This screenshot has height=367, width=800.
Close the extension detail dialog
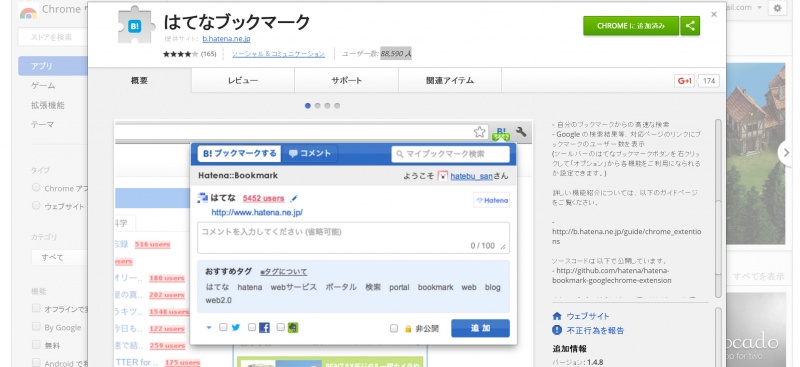tap(714, 14)
